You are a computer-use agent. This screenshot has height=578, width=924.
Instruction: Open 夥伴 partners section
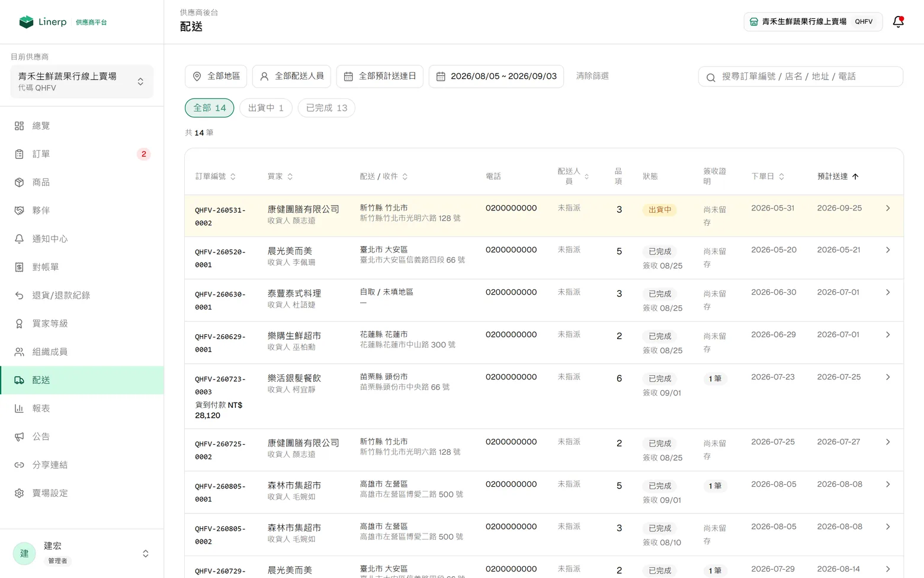point(82,210)
